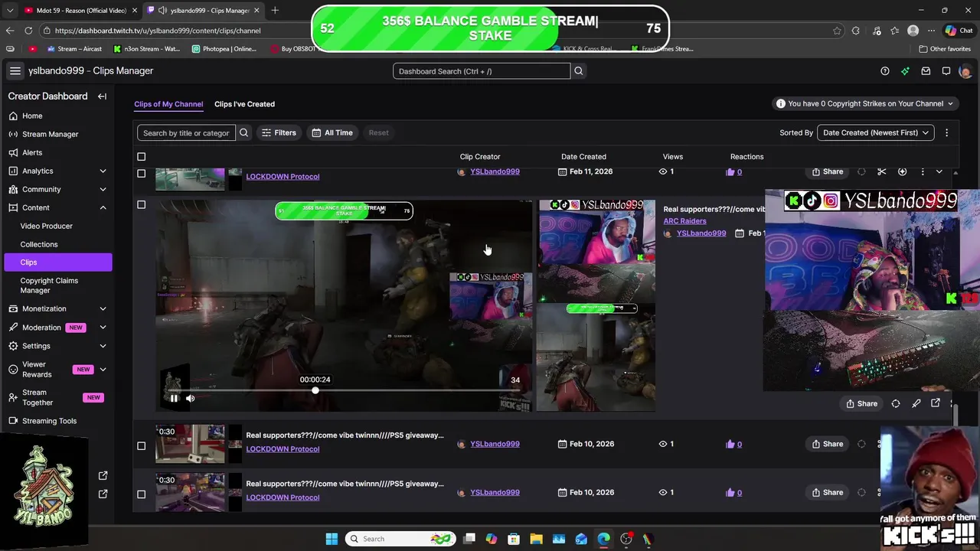Expand the Analytics sidebar section
Image resolution: width=980 pixels, height=551 pixels.
coord(103,171)
